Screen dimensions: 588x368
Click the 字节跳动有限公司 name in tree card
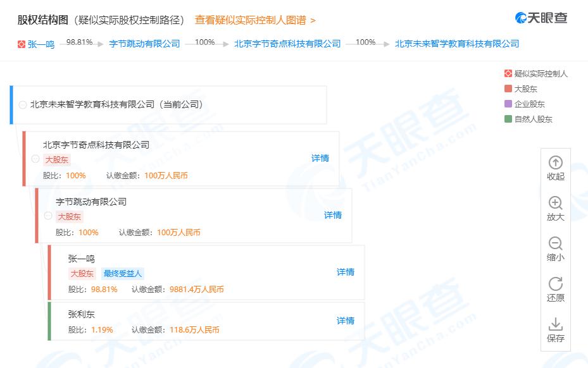[91, 202]
